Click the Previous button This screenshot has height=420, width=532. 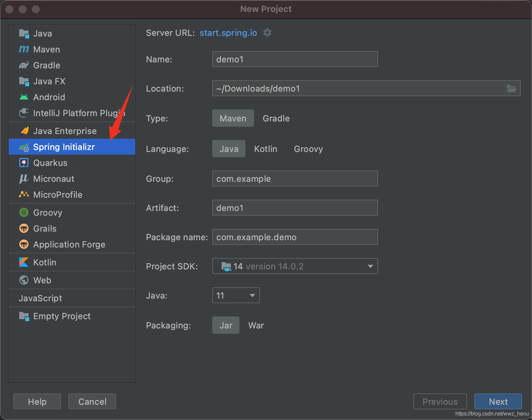point(440,402)
